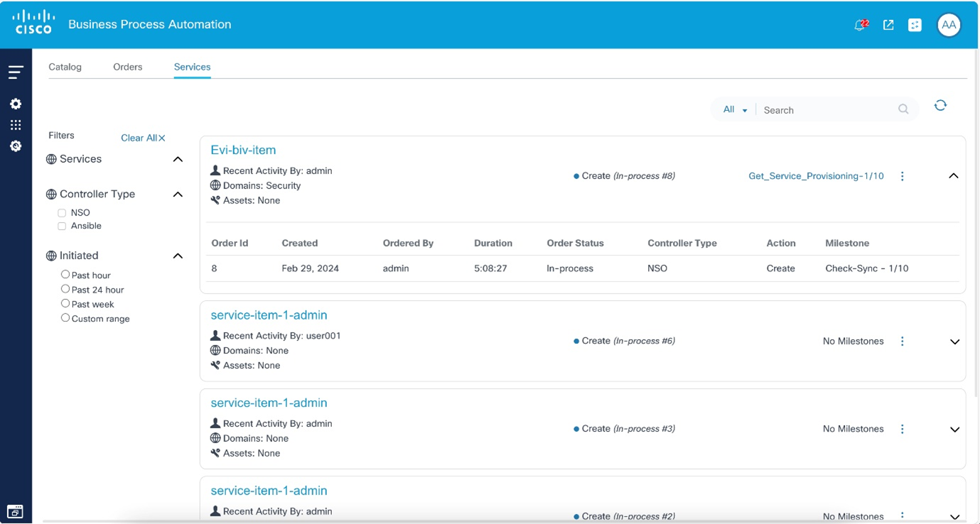
Task: Switch to the Orders tab
Action: (128, 67)
